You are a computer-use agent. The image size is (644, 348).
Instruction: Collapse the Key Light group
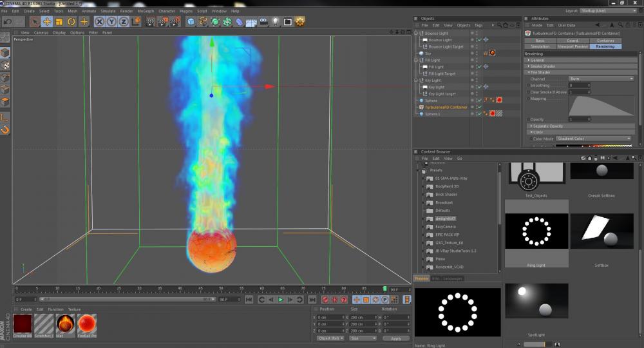[x=415, y=80]
